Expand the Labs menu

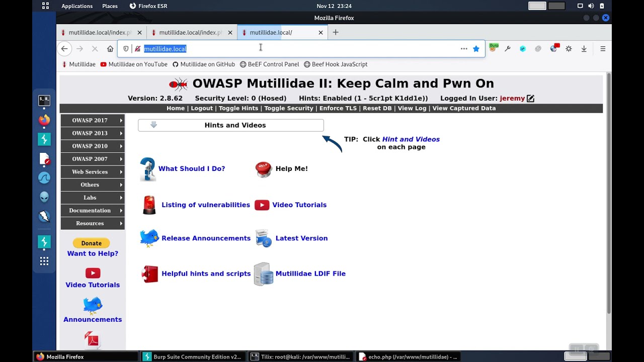(x=93, y=198)
